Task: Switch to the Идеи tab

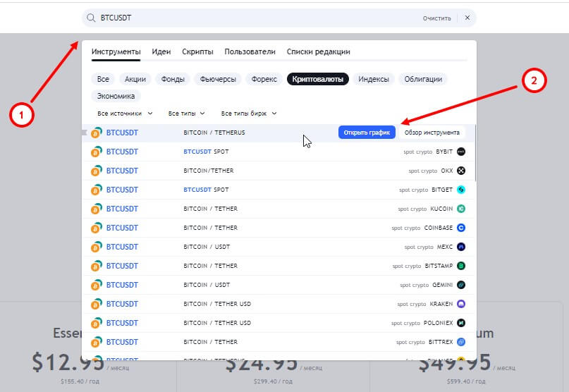Action: click(161, 51)
